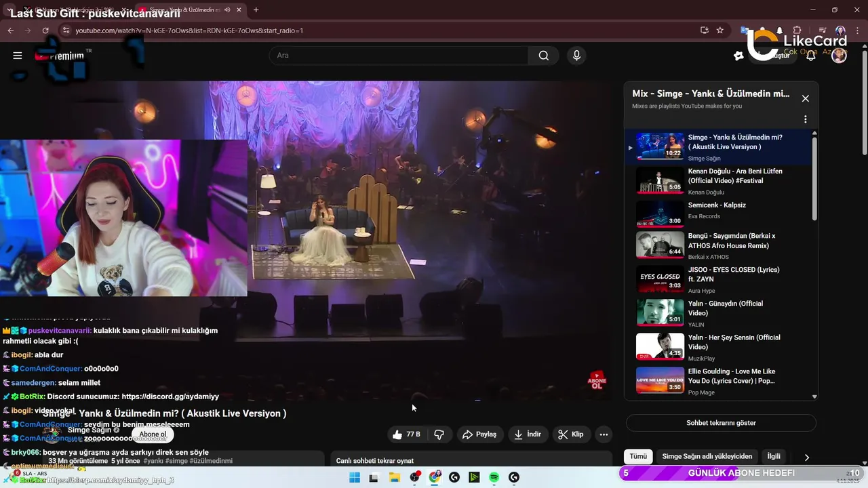Open Chrome extensions puzzle icon
868x488 pixels.
[797, 30]
